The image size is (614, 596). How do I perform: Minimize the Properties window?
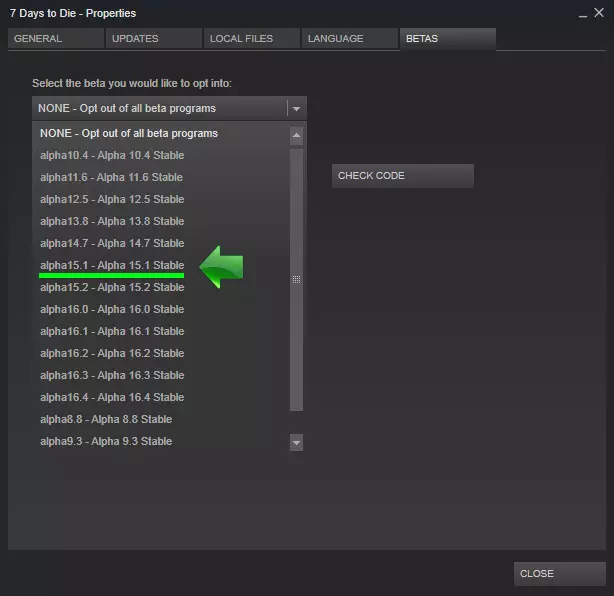pyautogui.click(x=583, y=14)
